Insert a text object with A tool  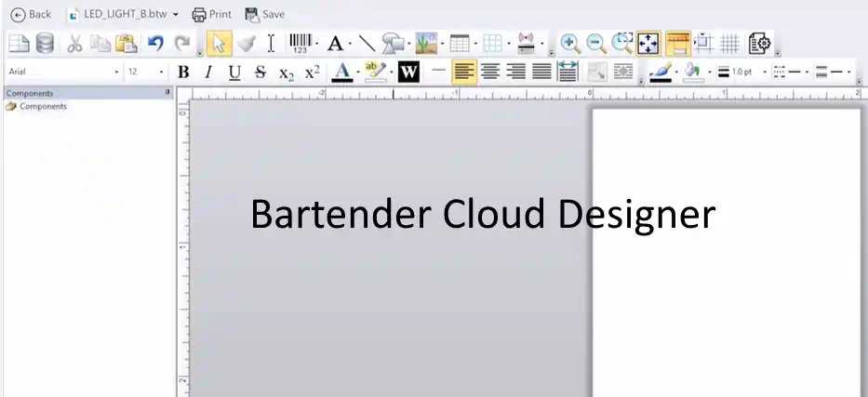335,43
